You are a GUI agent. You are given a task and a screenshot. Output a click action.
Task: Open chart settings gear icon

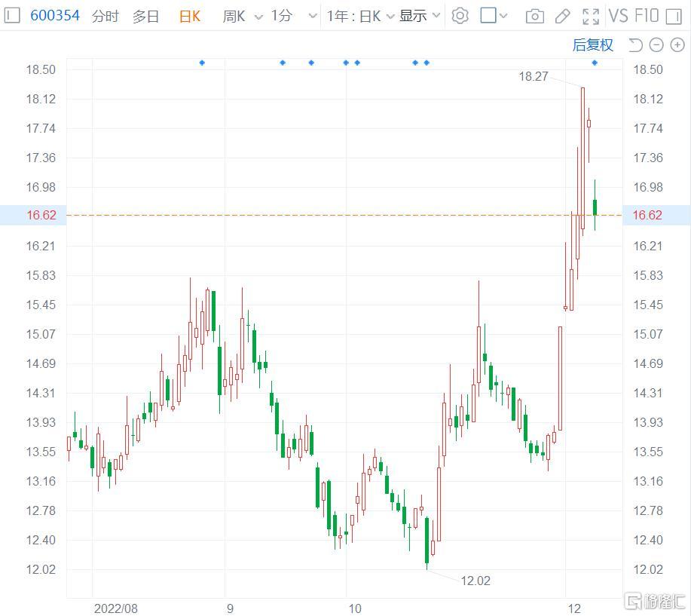[x=460, y=16]
